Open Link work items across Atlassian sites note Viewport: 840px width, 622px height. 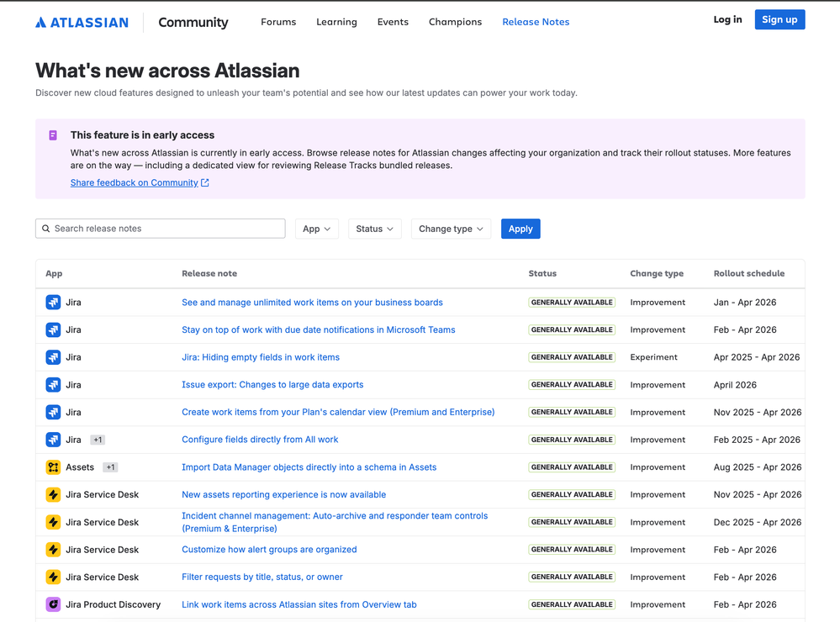tap(299, 604)
